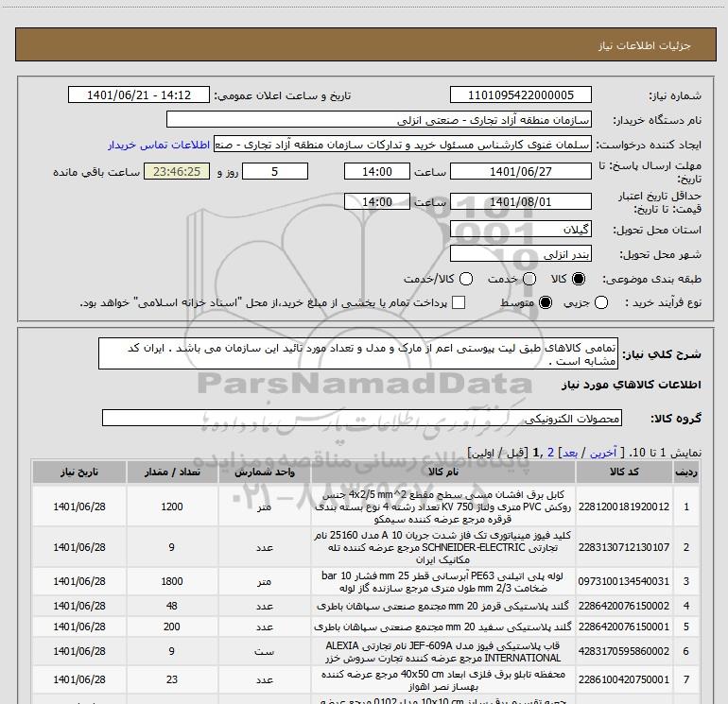Jump to آخرین last page link
The image size is (728, 704).
(602, 453)
